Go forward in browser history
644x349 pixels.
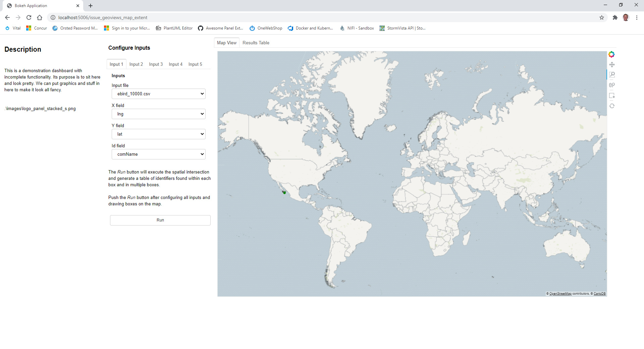(x=18, y=17)
